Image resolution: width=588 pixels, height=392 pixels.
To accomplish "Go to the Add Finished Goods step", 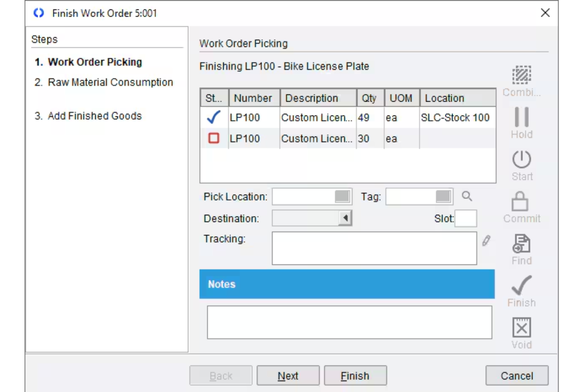I will [95, 116].
